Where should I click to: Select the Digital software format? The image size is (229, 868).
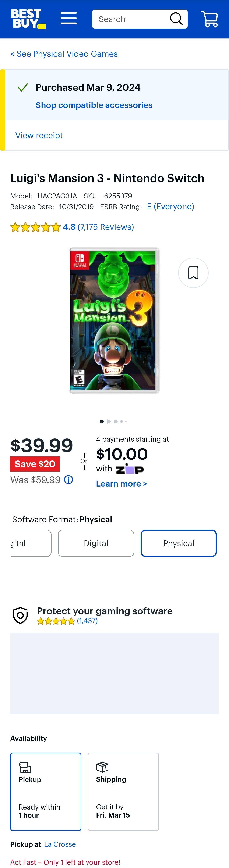point(96,543)
